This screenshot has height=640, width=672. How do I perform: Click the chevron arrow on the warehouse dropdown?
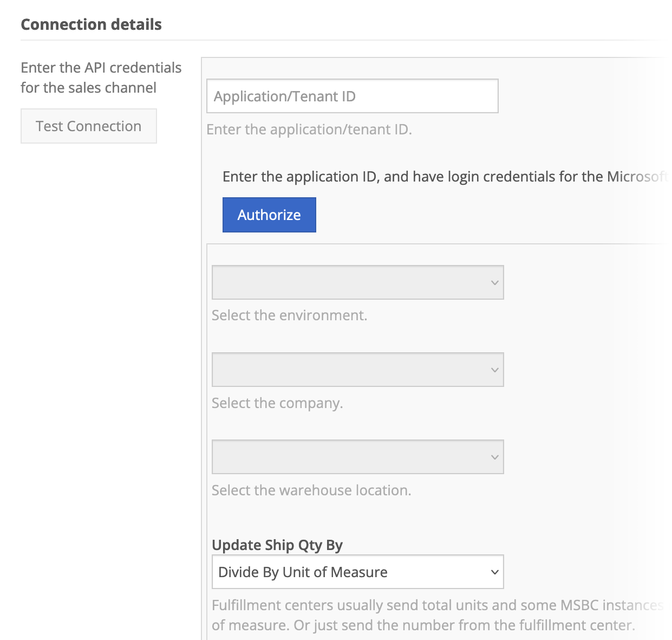(494, 457)
